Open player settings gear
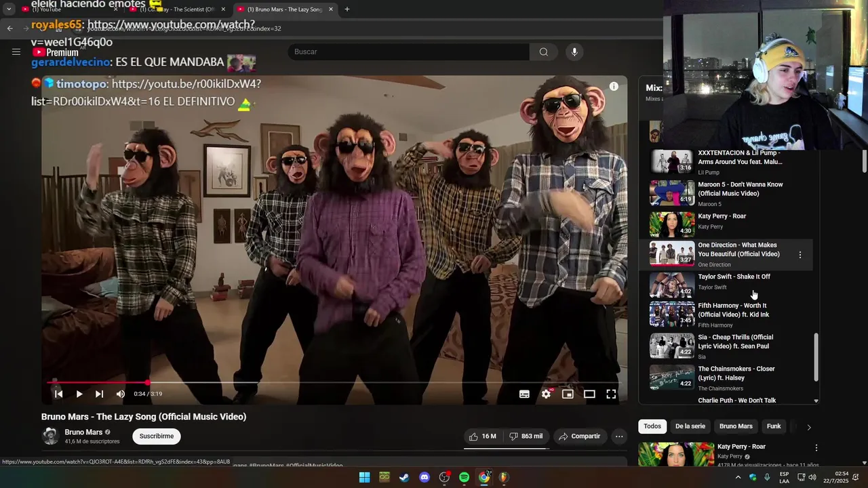This screenshot has height=488, width=868. 546,394
